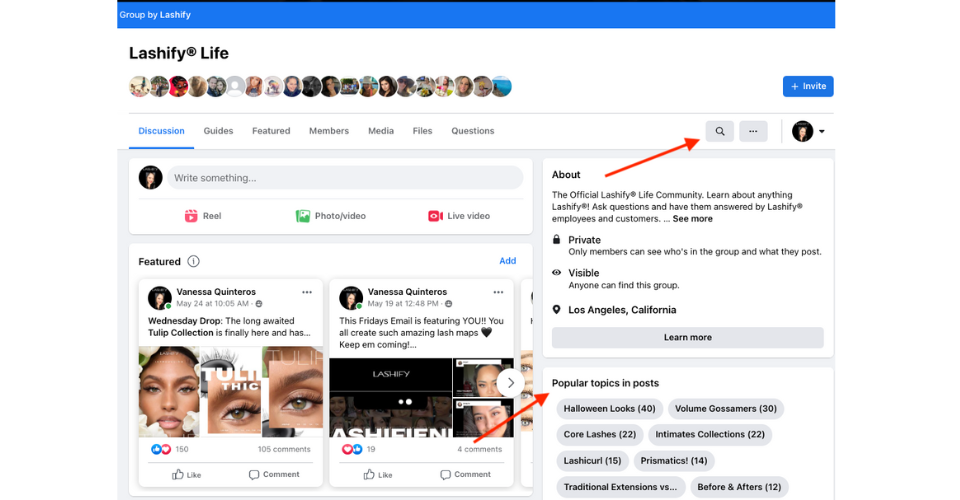
Task: Switch to the Members tab
Action: (x=329, y=131)
